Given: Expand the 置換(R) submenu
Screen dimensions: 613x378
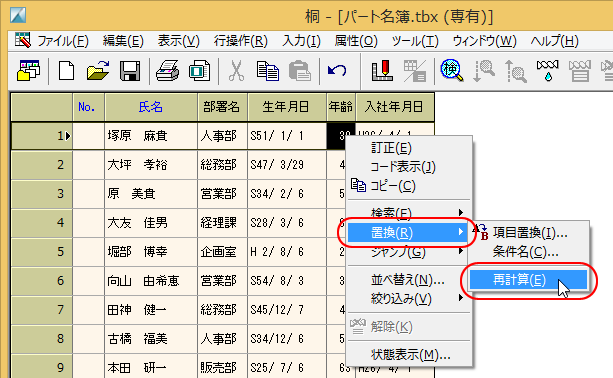Looking at the screenshot, I should pos(409,233).
